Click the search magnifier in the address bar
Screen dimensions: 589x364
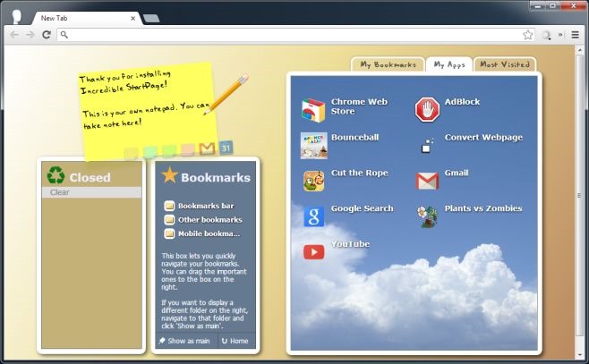coord(64,35)
